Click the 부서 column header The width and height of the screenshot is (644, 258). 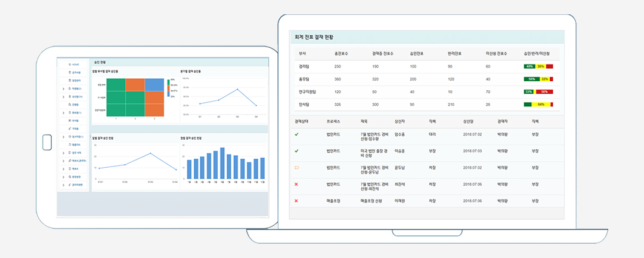(302, 54)
